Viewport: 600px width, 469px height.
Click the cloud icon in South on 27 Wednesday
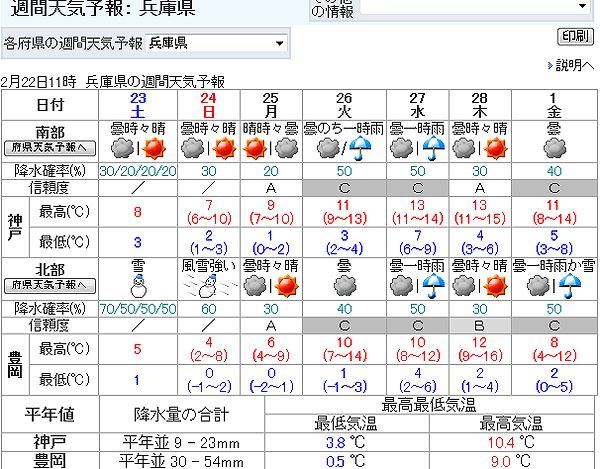[x=401, y=148]
